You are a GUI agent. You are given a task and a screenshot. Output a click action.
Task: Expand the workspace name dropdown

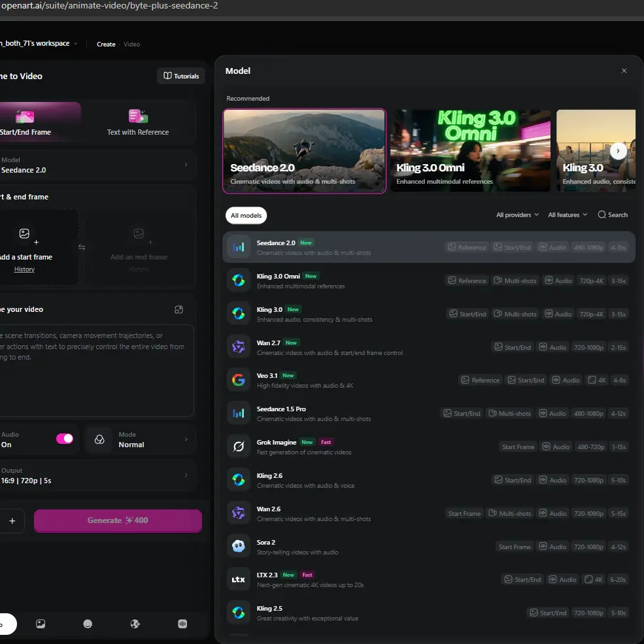76,44
